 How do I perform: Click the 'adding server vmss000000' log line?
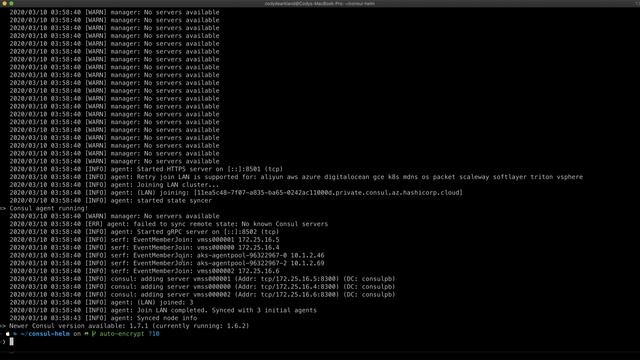(202, 287)
